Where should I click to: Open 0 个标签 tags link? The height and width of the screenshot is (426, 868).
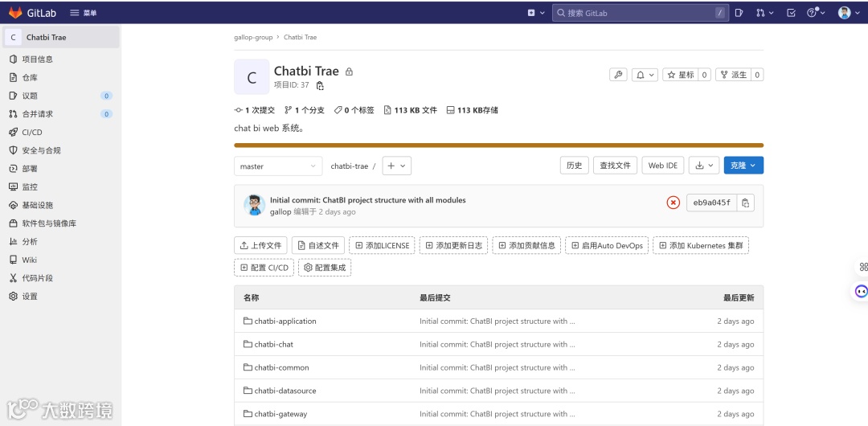354,110
